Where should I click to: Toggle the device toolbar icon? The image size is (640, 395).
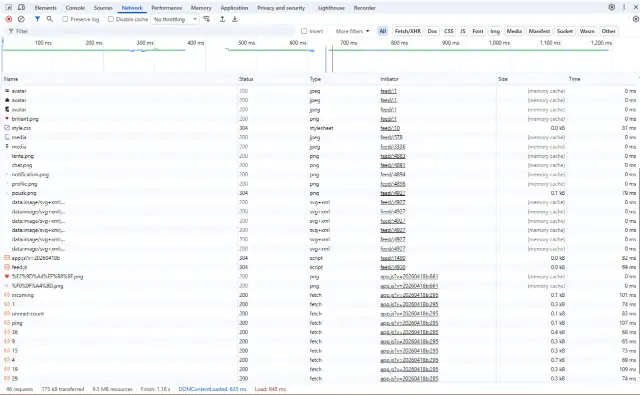(21, 7)
